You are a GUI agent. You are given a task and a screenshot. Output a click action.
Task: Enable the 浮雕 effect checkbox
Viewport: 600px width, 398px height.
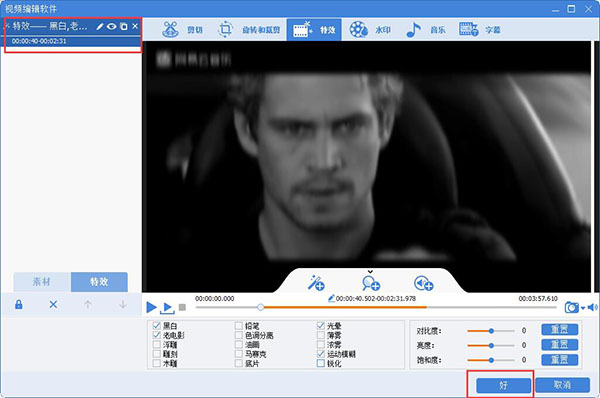point(157,345)
